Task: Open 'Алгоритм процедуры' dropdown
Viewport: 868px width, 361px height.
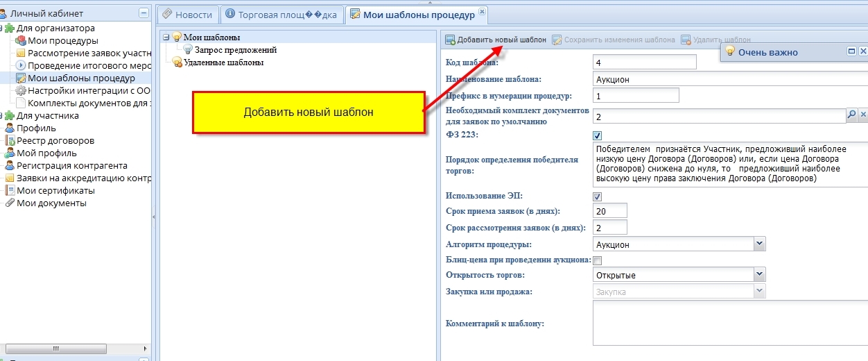Action: point(759,244)
